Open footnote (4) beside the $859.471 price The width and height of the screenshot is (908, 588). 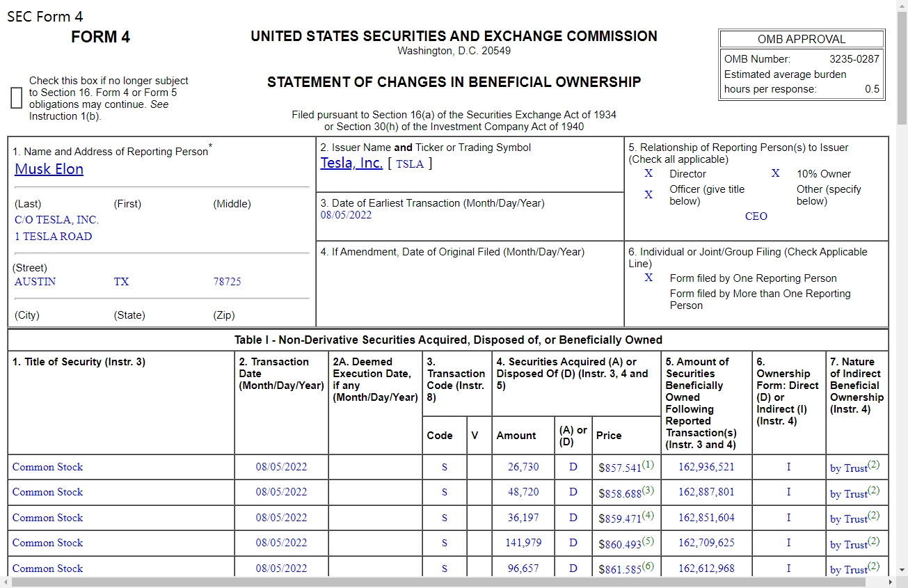point(648,516)
